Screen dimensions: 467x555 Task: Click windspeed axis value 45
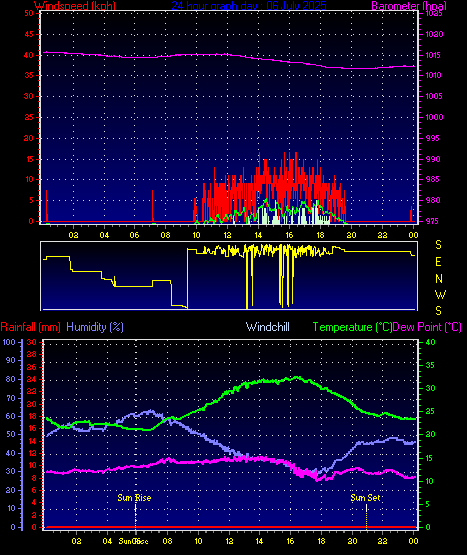click(x=29, y=34)
